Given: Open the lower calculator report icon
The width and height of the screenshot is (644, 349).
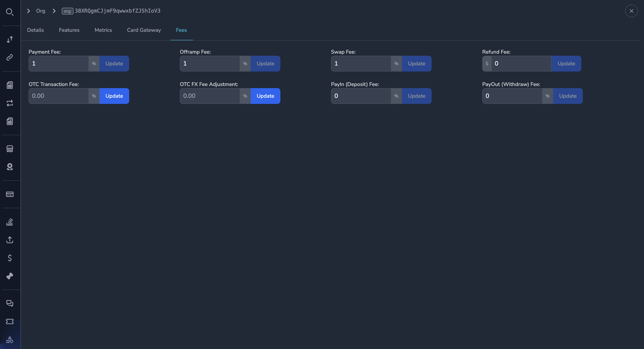Looking at the screenshot, I should coord(10,121).
